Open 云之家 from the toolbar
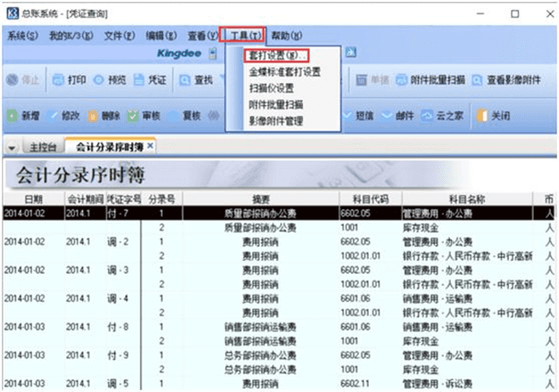The image size is (559, 392). 442,116
